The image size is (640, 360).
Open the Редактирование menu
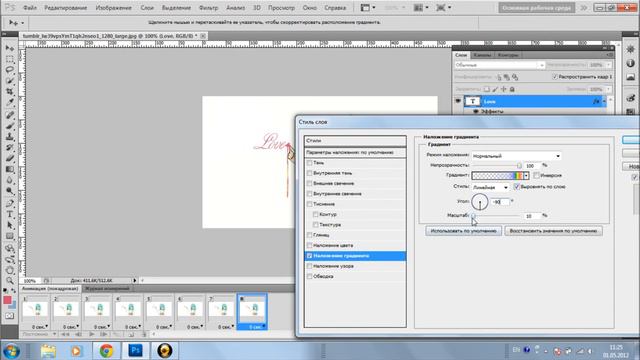pos(66,8)
